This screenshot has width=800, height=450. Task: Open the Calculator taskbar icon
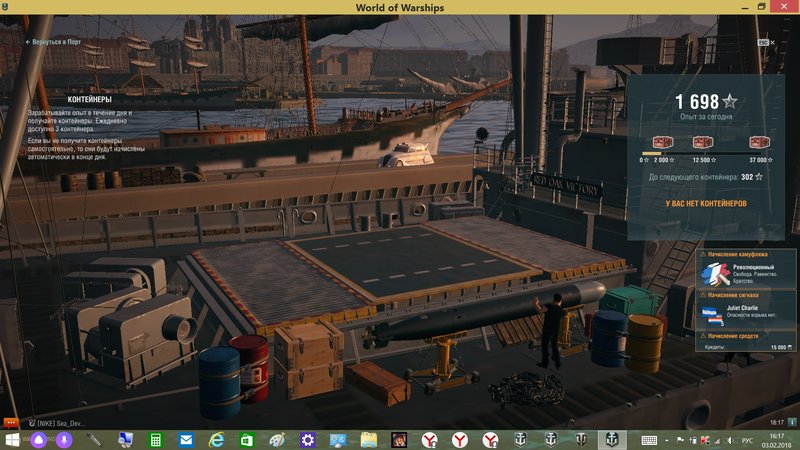[x=156, y=439]
